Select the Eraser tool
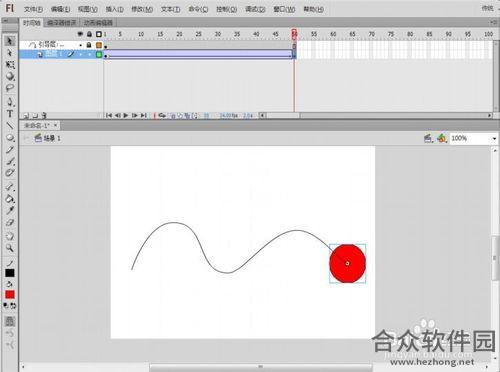This screenshot has height=372, width=500. pyautogui.click(x=10, y=222)
